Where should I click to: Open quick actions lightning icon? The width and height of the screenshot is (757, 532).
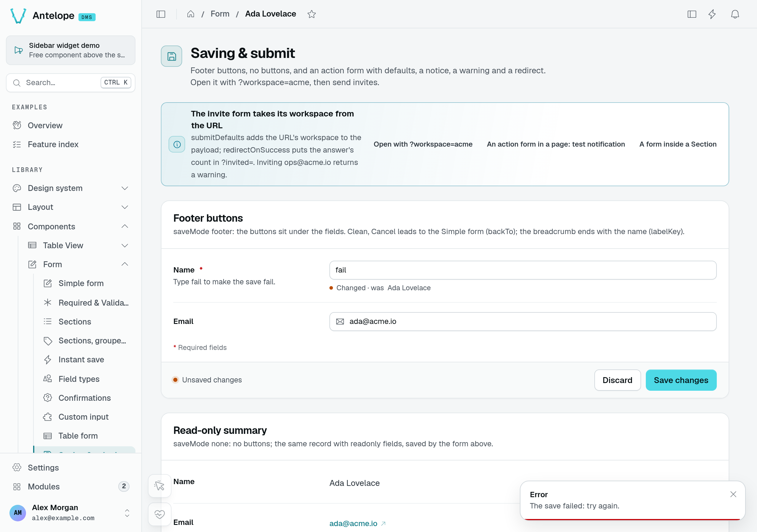click(712, 14)
